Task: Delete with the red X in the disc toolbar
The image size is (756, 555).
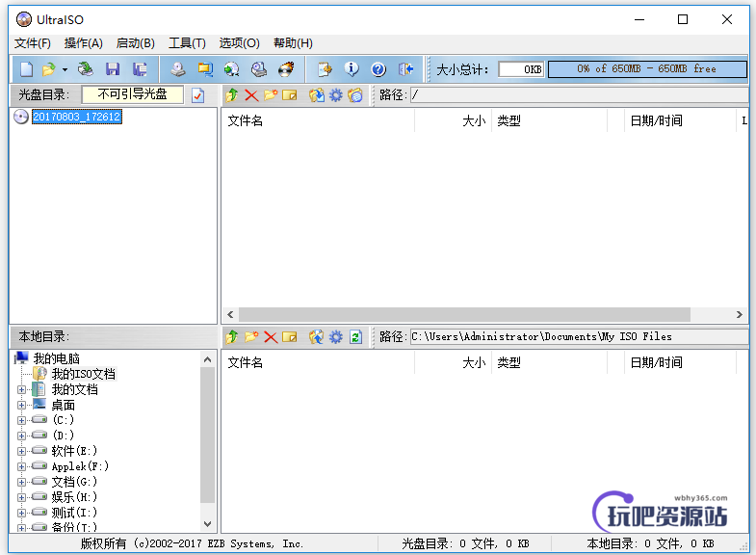Action: point(251,95)
